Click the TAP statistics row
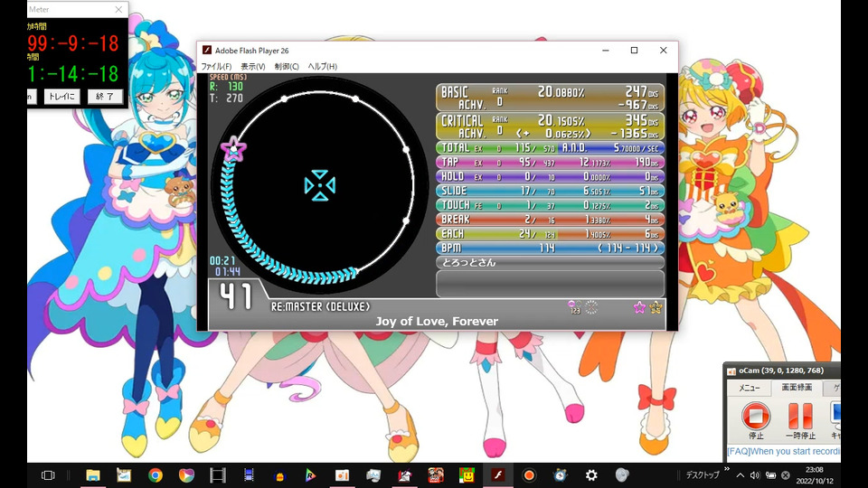 (x=551, y=163)
